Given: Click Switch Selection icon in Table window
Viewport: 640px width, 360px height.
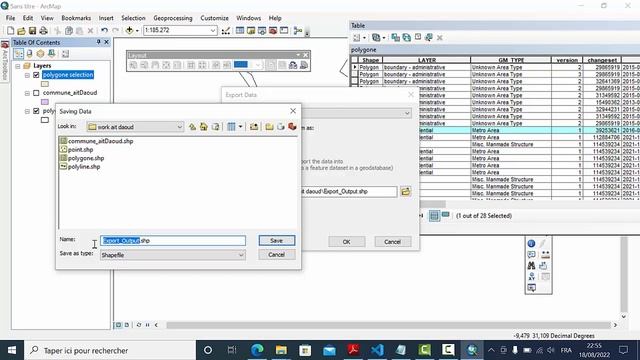Looking at the screenshot, I should click(407, 38).
